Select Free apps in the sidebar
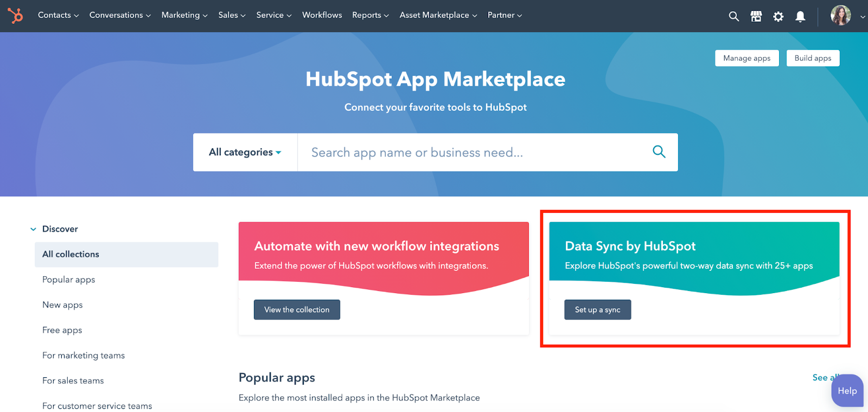Viewport: 868px width, 412px height. point(62,330)
